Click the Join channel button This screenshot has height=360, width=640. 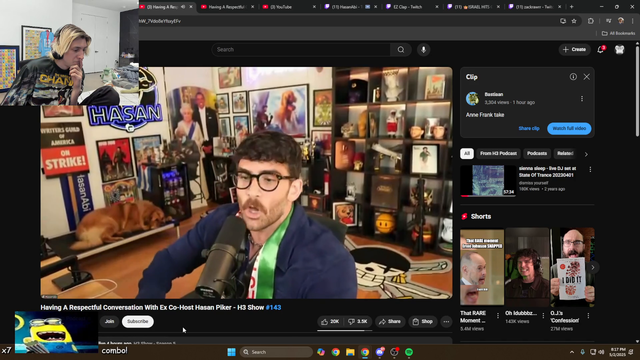[109, 322]
